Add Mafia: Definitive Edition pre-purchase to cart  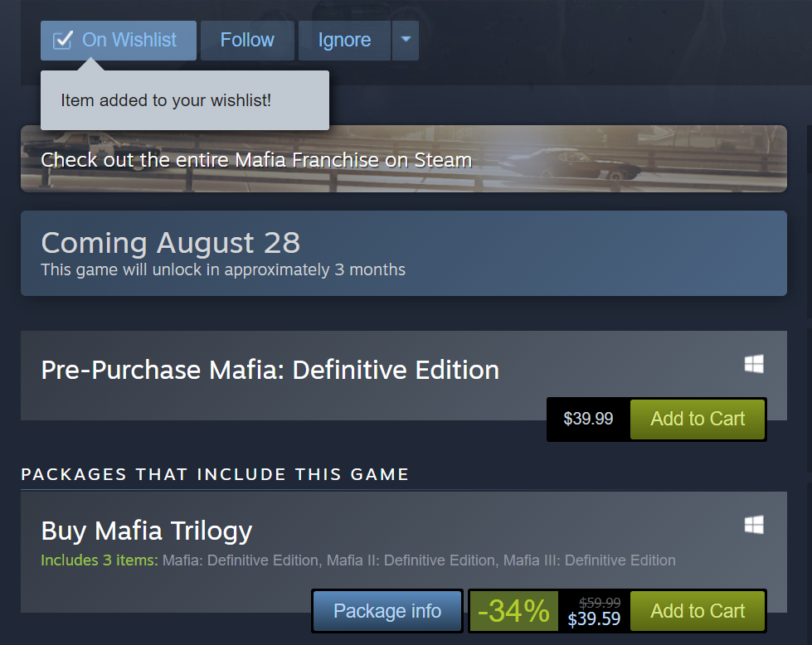pos(698,419)
